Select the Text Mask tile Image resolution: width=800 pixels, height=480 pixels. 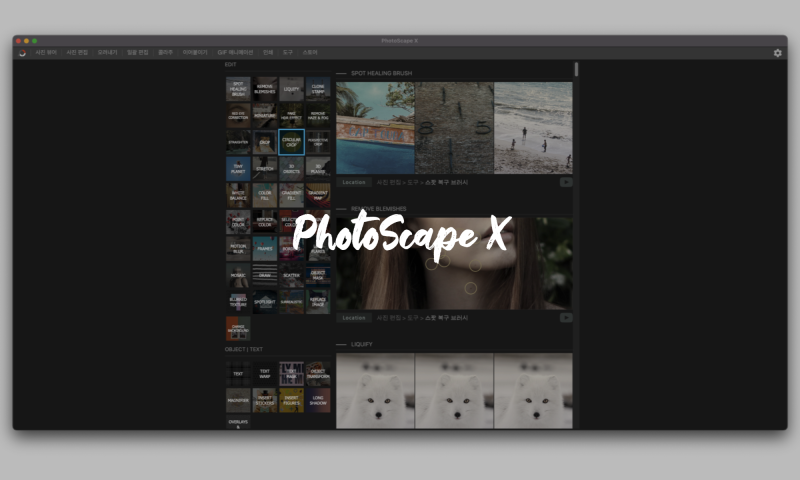[x=291, y=374]
